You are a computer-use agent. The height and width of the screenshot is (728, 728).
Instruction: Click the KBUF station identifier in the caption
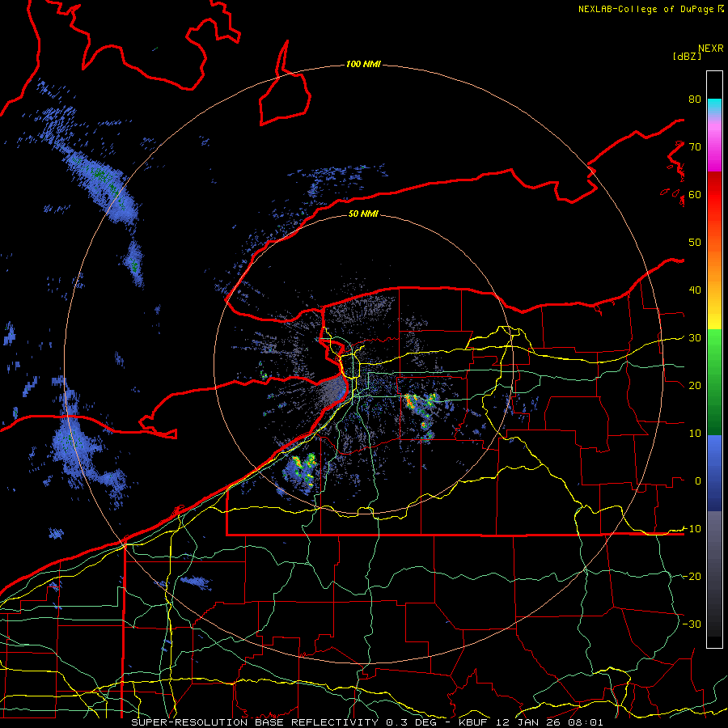click(x=475, y=722)
